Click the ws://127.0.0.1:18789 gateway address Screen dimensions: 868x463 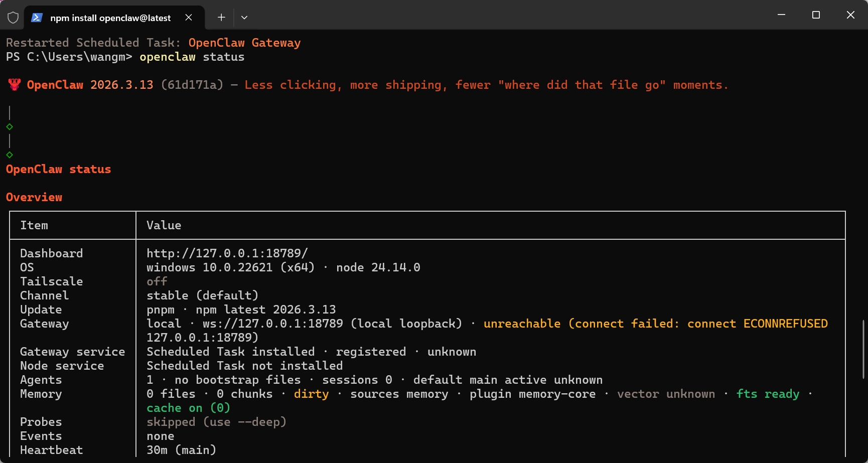tap(272, 324)
